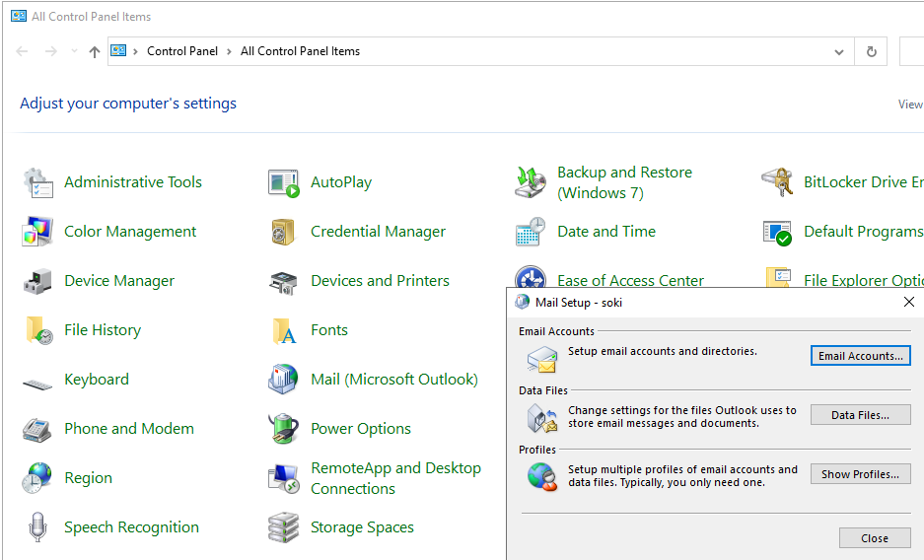The image size is (924, 560).
Task: Open the Fonts folder icon
Action: [x=285, y=330]
